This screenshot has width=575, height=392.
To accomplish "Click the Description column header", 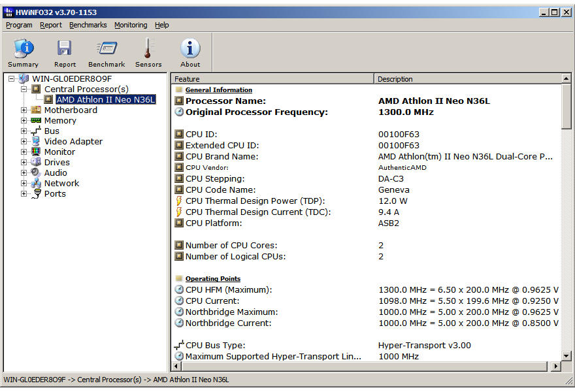I will tap(468, 79).
